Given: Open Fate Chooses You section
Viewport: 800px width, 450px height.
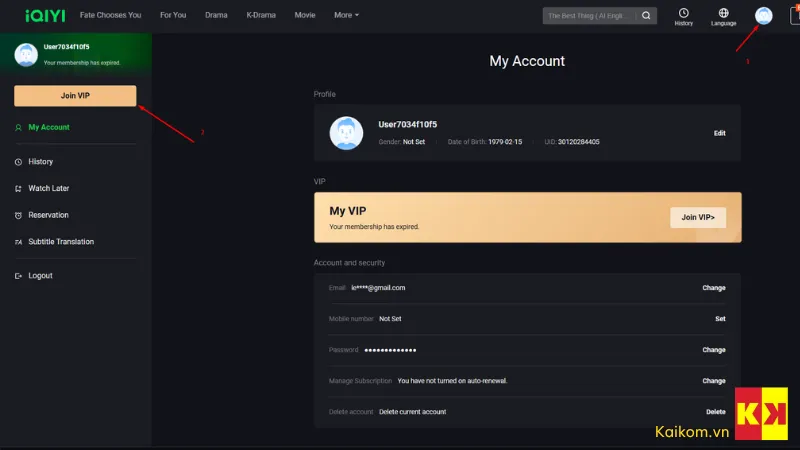Looking at the screenshot, I should 110,15.
